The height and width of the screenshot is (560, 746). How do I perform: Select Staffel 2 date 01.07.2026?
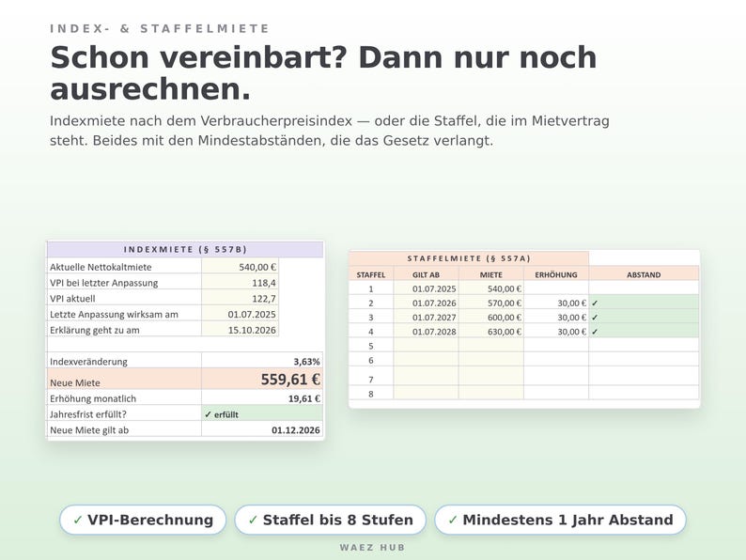(x=427, y=303)
